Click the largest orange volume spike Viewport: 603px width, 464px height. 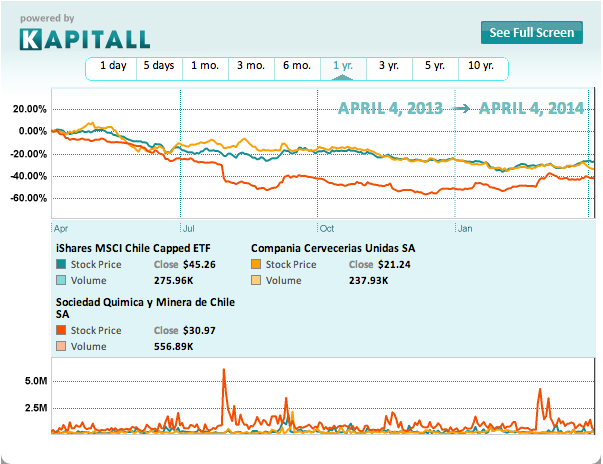pos(224,396)
